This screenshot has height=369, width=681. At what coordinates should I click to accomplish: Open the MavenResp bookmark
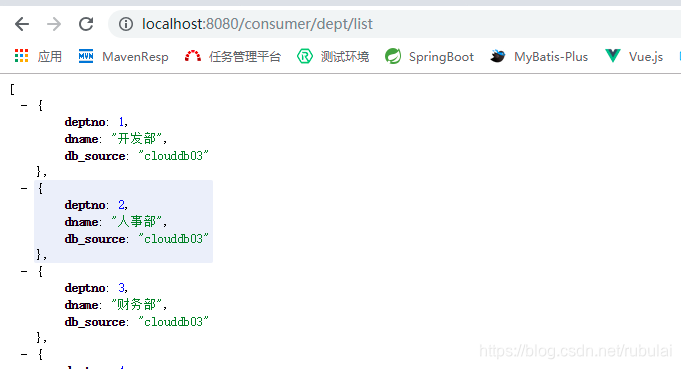135,57
